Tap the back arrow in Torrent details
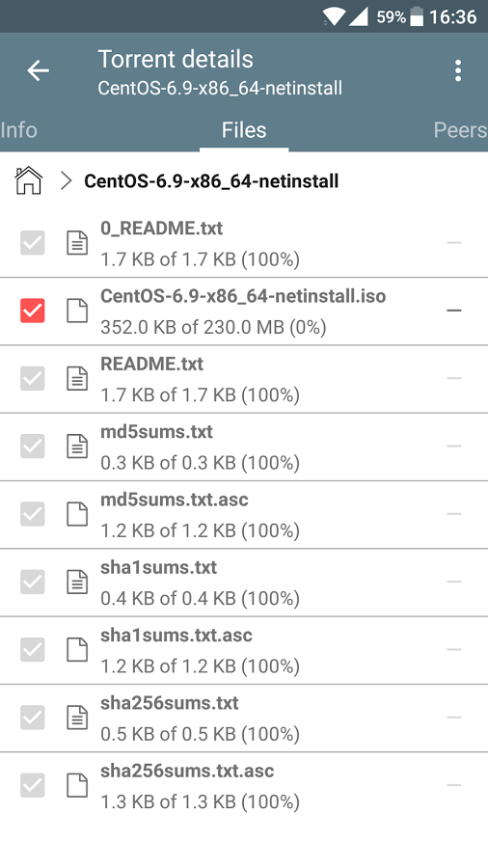Viewport: 488px width, 868px height. [x=39, y=70]
